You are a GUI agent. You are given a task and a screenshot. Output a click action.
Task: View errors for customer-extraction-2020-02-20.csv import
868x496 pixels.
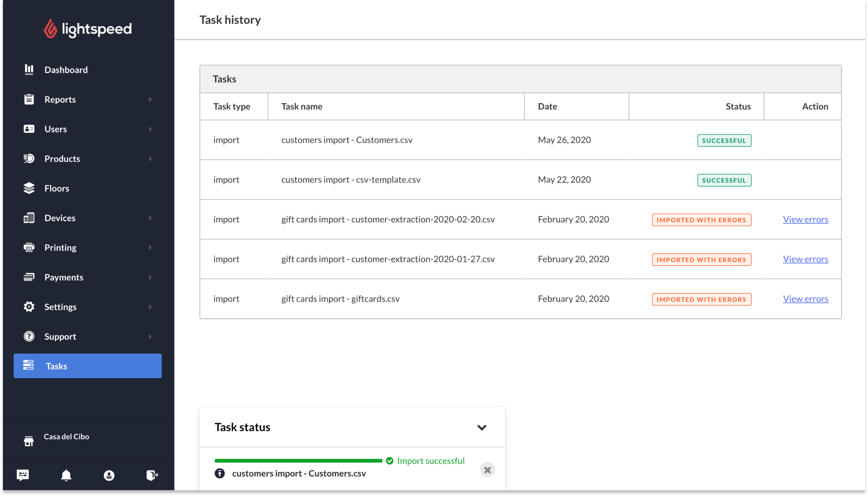coord(805,219)
